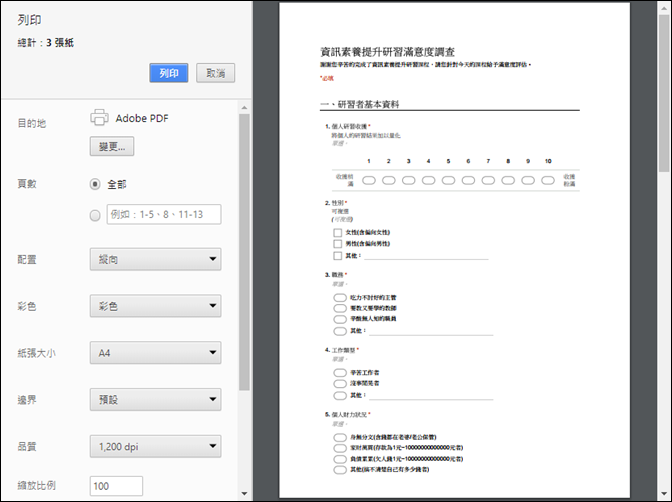Click the settings panel scroll down arrow
This screenshot has height=502, width=672.
click(244, 493)
